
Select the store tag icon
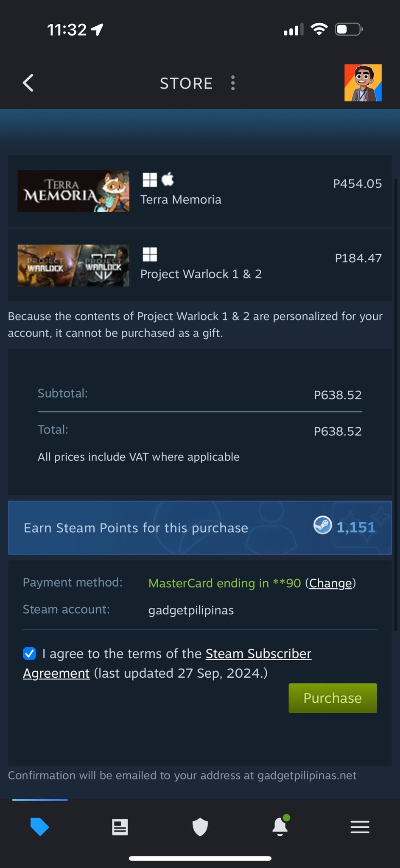40,827
